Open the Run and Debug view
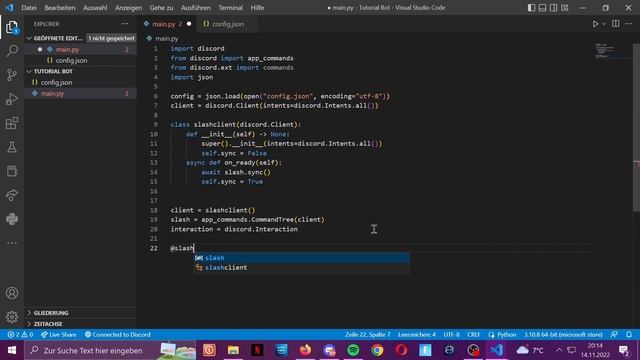Image resolution: width=640 pixels, height=360 pixels. tap(12, 99)
